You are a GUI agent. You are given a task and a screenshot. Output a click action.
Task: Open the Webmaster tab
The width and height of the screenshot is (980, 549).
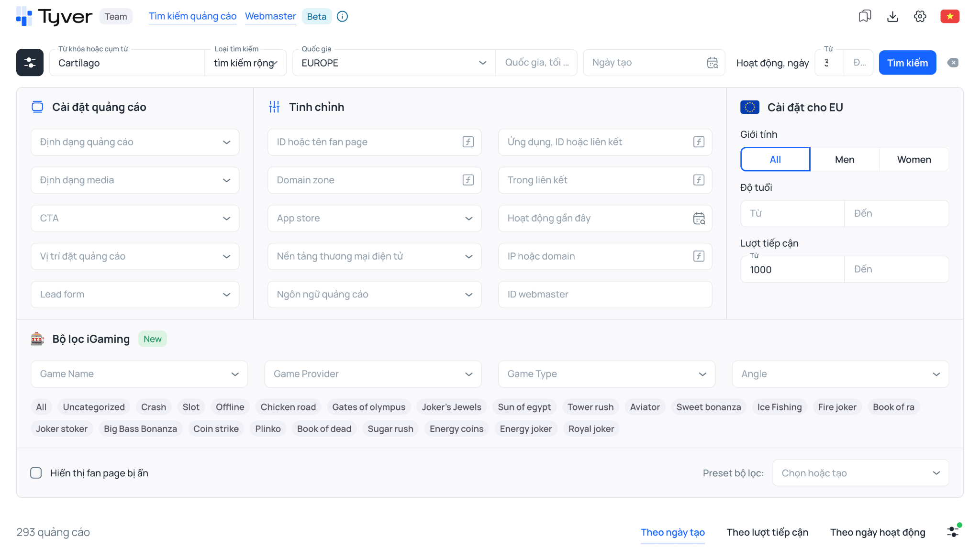pos(270,16)
